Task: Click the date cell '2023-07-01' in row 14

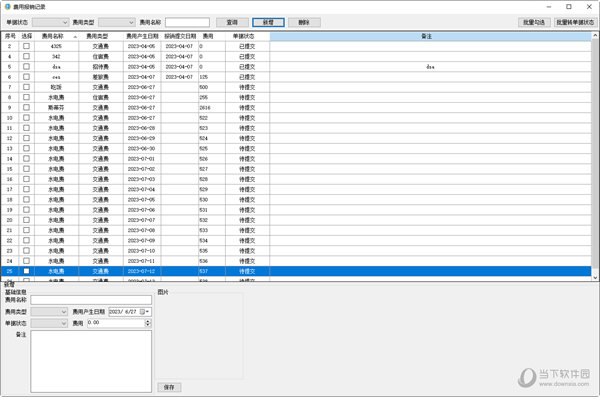Action: click(x=142, y=158)
